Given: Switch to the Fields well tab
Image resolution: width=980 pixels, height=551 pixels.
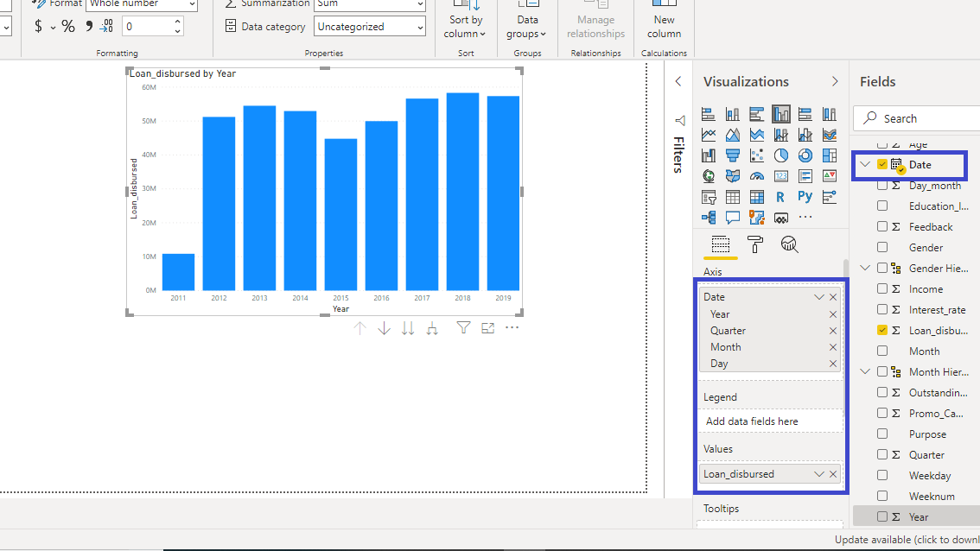Looking at the screenshot, I should tap(721, 244).
